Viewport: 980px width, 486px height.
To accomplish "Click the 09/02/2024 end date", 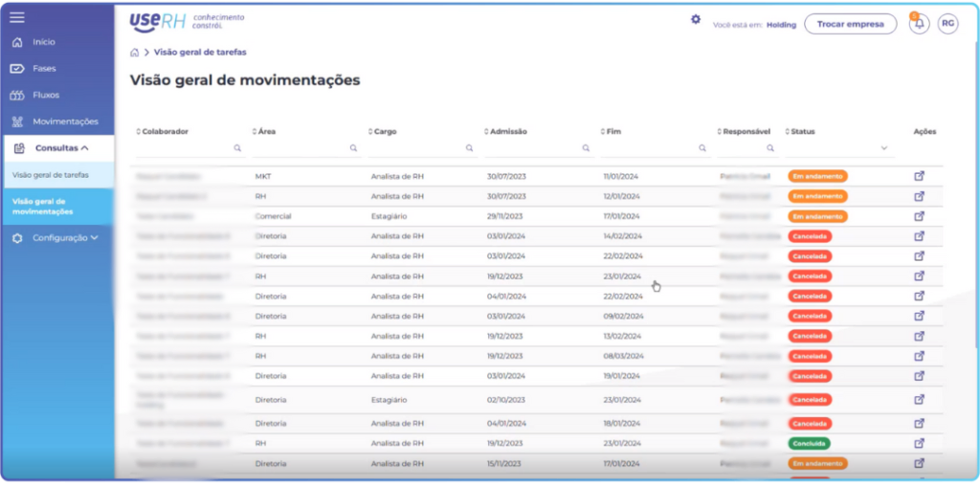I will (623, 316).
